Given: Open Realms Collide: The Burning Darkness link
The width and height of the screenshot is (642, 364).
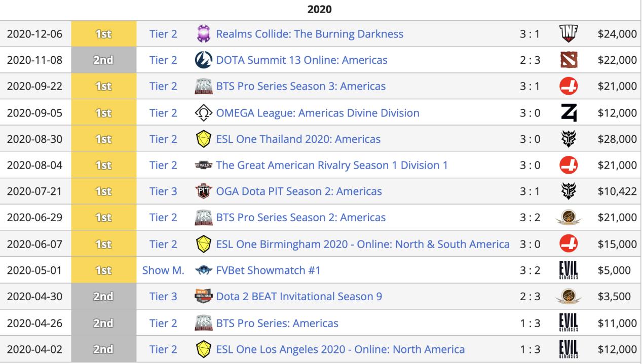Looking at the screenshot, I should (x=310, y=34).
